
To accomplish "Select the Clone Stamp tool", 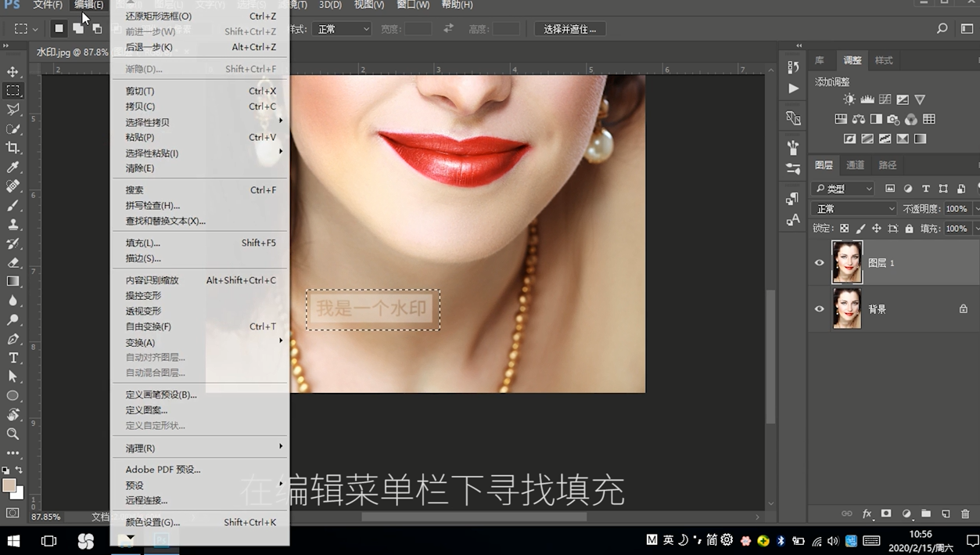I will click(13, 224).
